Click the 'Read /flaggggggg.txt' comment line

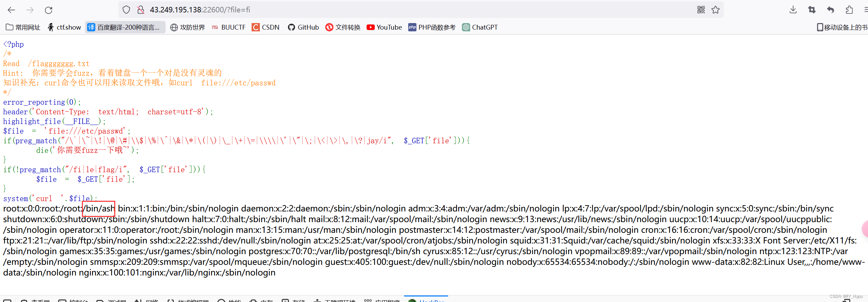point(46,63)
